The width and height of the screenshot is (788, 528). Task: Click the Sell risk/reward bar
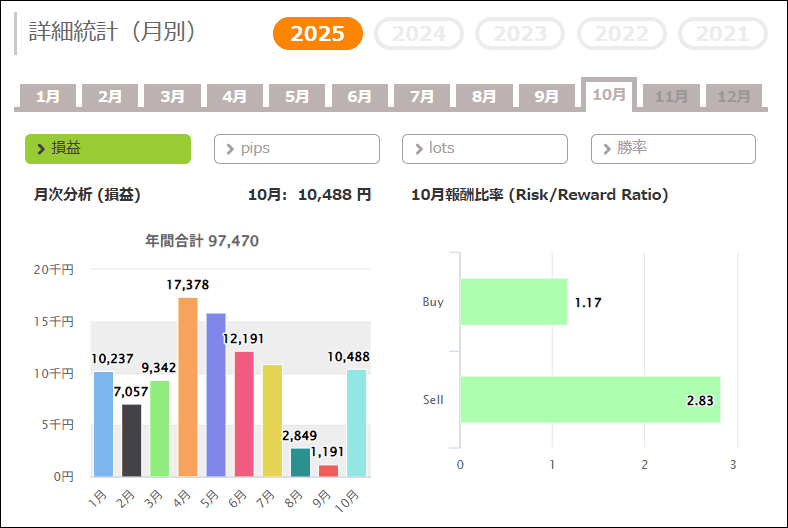point(589,400)
